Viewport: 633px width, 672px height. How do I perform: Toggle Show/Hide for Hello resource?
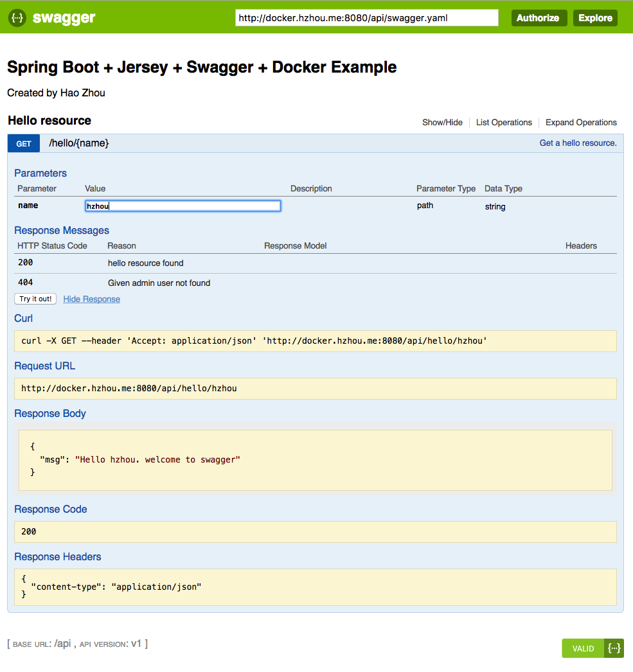coord(442,122)
